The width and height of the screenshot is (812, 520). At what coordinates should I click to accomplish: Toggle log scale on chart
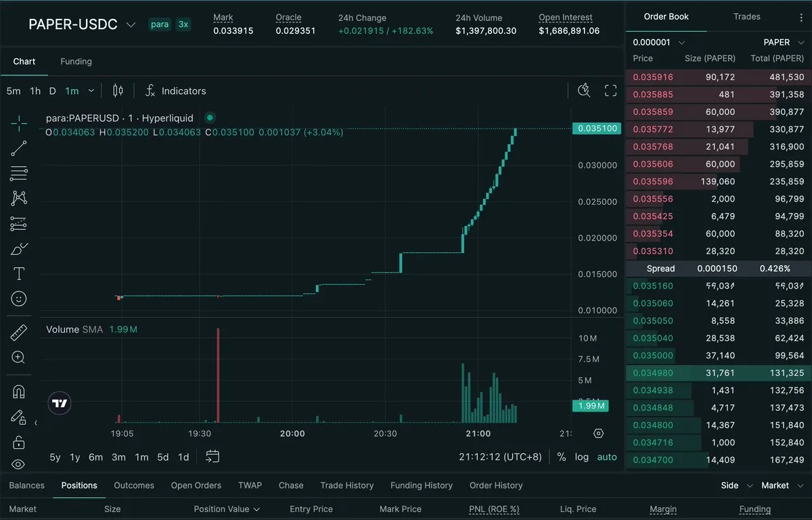pos(582,457)
